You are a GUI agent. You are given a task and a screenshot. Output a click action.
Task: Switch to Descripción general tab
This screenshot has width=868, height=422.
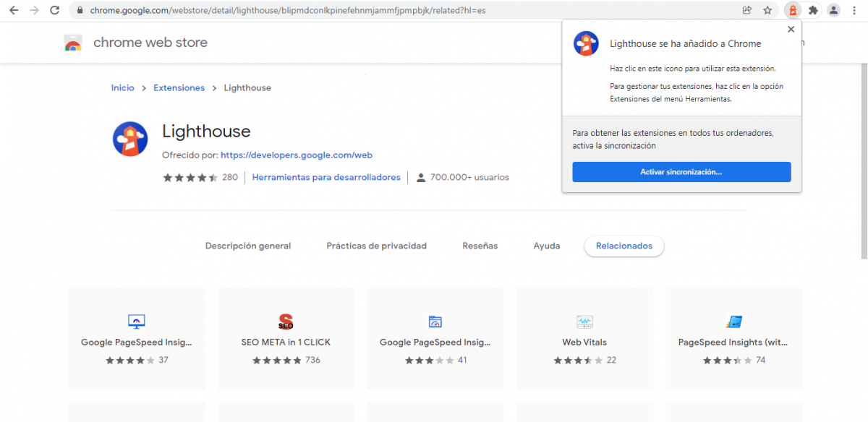[248, 246]
